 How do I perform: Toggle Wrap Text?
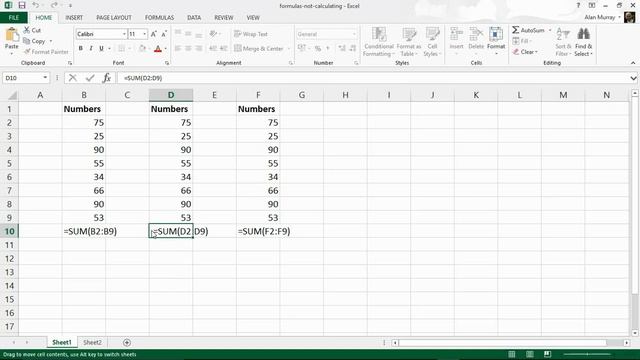[251, 34]
